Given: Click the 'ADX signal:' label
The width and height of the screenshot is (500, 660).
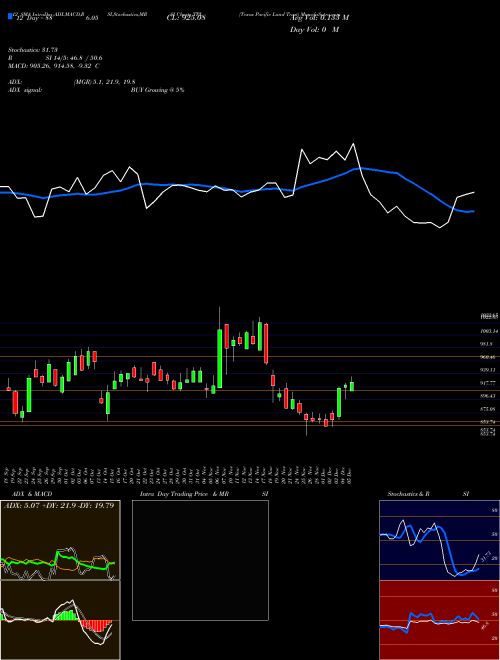Looking at the screenshot, I should [x=25, y=90].
